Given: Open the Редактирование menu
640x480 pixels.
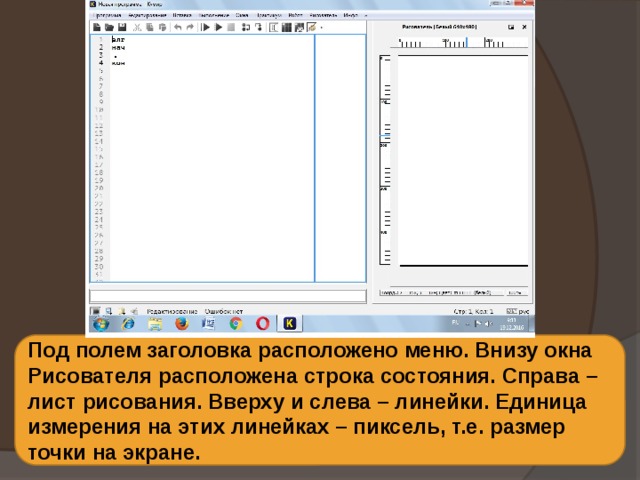Looking at the screenshot, I should coord(147,15).
